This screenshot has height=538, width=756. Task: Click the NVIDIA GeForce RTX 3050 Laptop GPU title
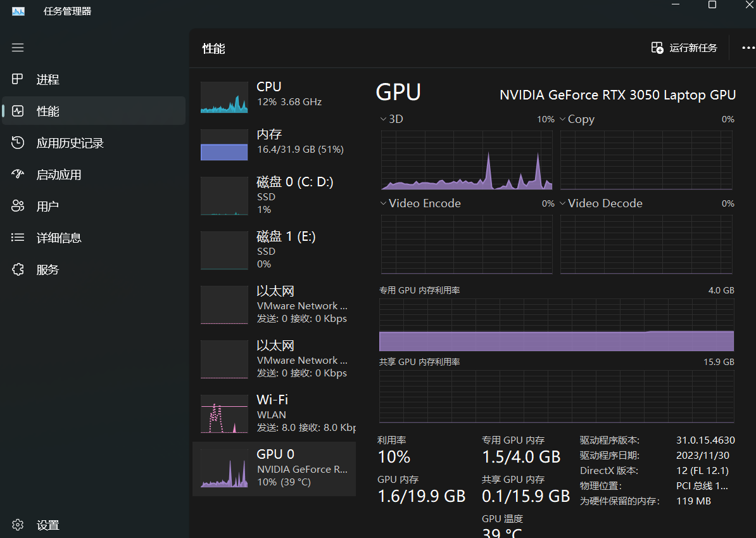(x=617, y=95)
